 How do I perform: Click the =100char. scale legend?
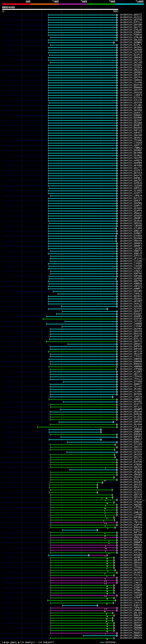pyautogui.click(x=108, y=642)
